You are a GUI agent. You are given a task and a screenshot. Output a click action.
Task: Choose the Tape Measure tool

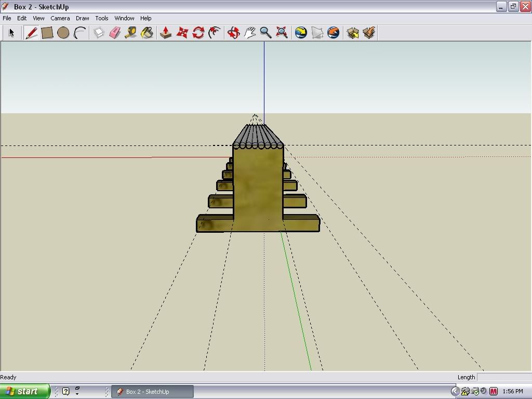131,33
